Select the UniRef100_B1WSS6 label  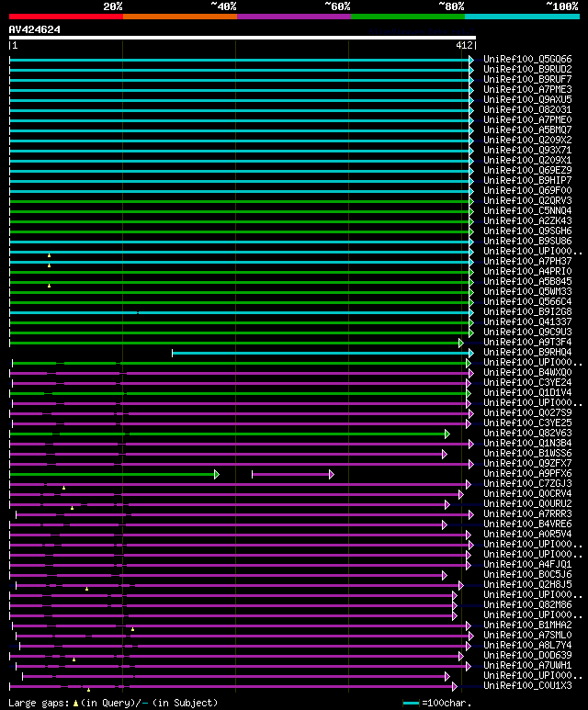527,453
